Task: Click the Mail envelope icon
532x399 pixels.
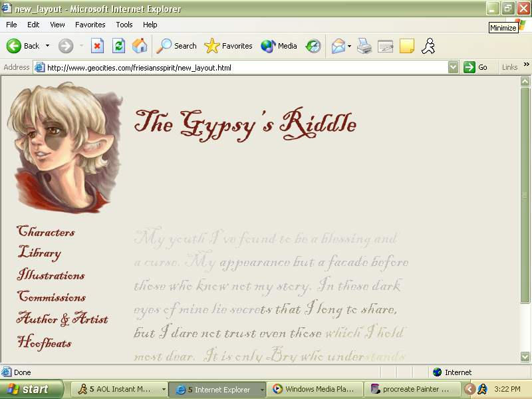Action: pyautogui.click(x=338, y=45)
